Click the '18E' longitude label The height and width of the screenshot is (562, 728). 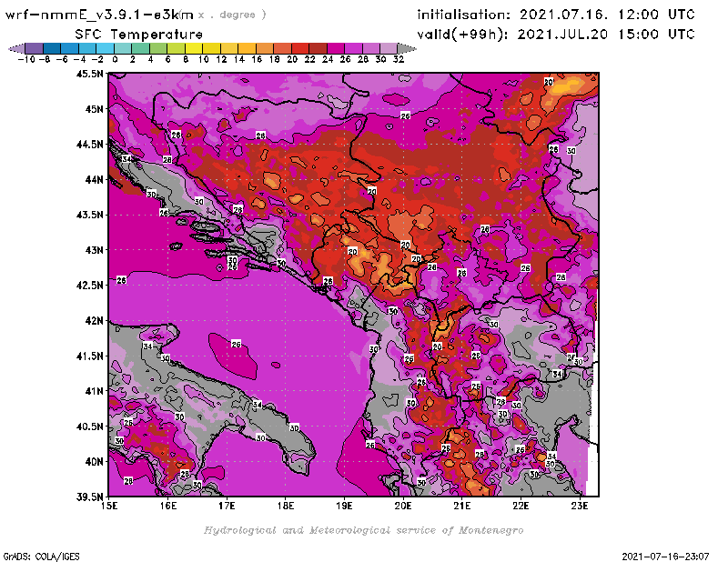tap(286, 506)
